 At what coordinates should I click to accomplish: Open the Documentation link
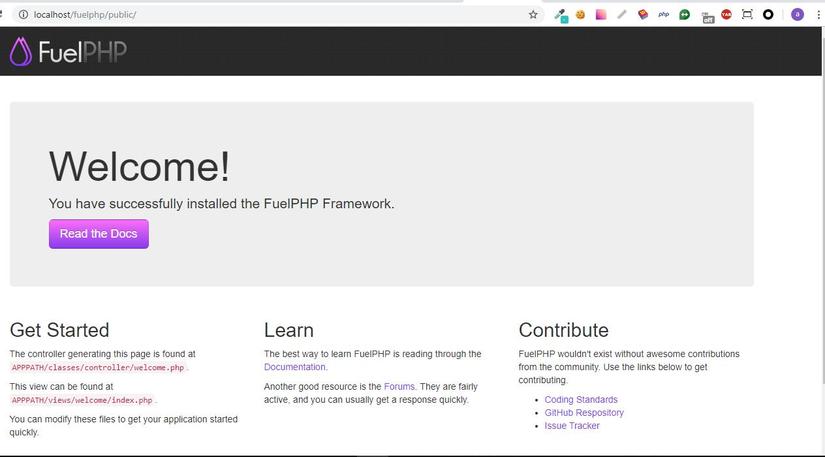pos(295,367)
